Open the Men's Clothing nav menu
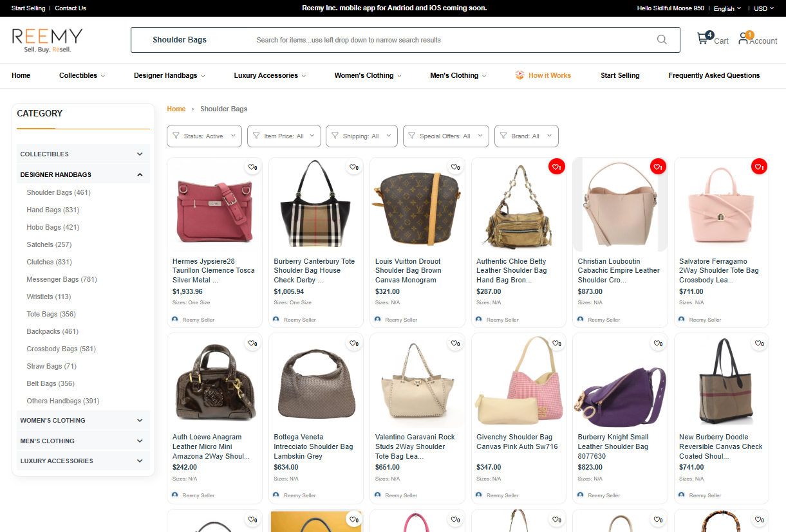This screenshot has width=786, height=532. 458,75
